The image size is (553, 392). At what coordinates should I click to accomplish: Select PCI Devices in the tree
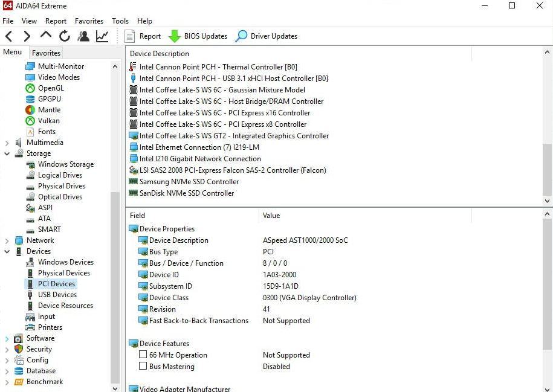pos(56,284)
